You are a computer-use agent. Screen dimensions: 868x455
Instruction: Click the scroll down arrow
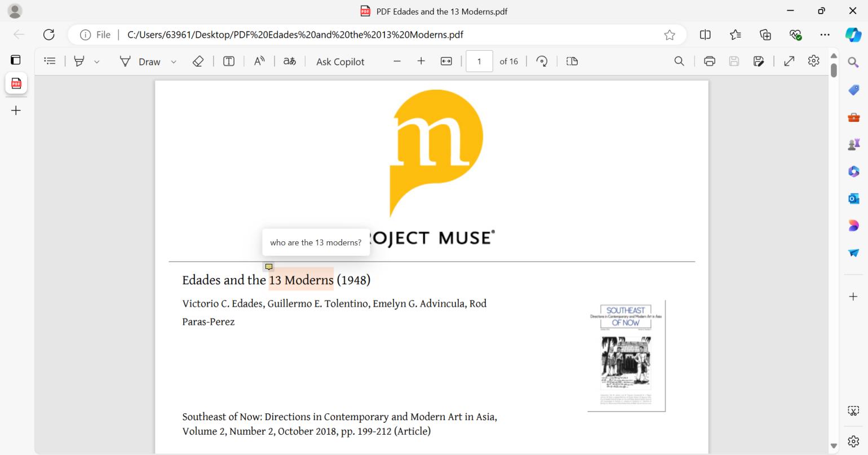(x=834, y=446)
